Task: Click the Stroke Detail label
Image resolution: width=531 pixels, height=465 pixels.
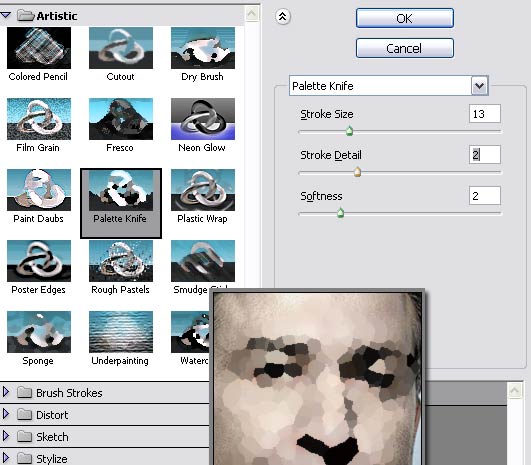Action: click(331, 155)
